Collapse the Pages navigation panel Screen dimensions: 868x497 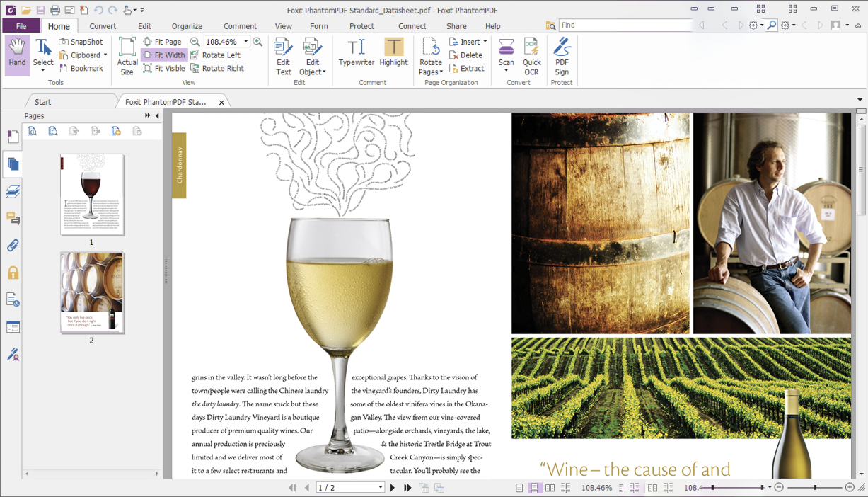click(157, 115)
